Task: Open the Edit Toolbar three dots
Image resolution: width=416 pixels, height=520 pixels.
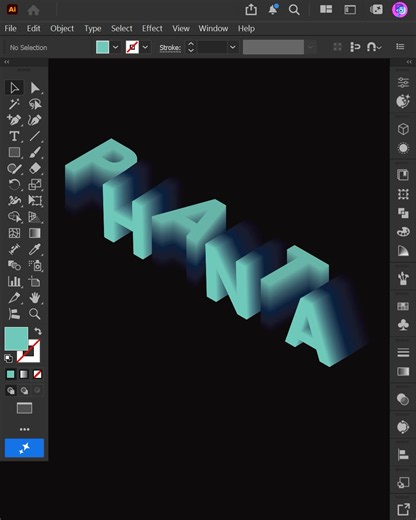Action: click(x=24, y=429)
